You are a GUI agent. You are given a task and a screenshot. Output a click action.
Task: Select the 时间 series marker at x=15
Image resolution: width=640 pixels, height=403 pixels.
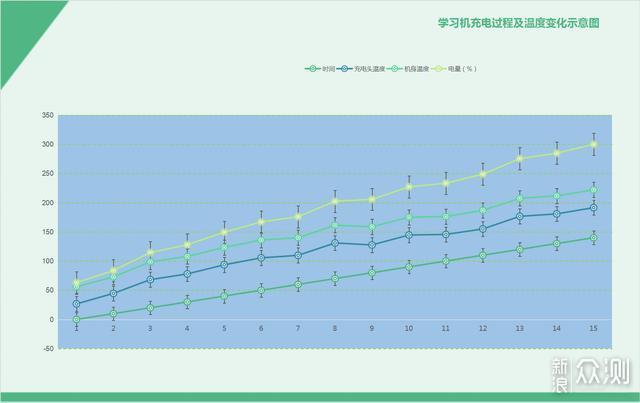click(594, 238)
